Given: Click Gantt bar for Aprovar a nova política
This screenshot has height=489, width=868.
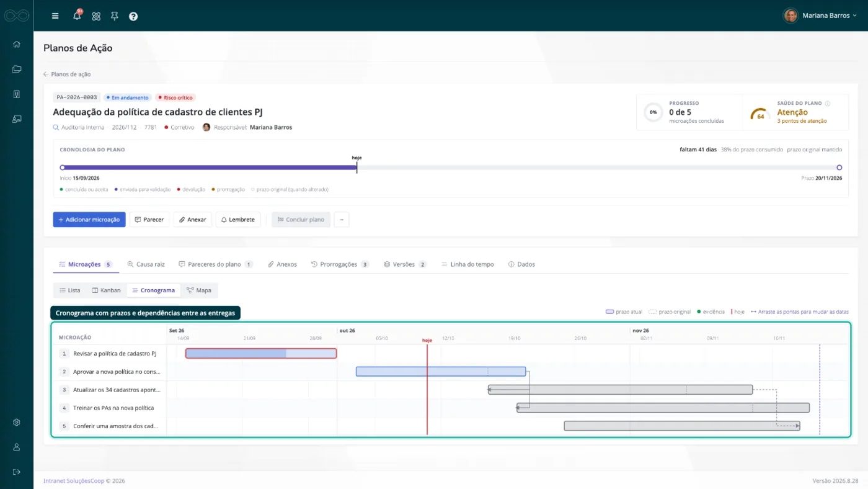Looking at the screenshot, I should [441, 372].
